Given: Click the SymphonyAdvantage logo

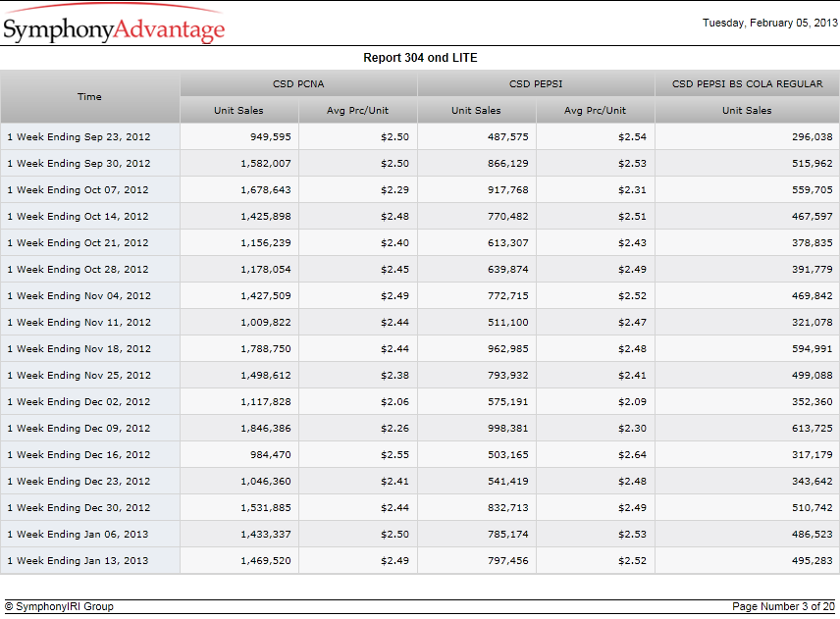Looking at the screenshot, I should tap(114, 25).
